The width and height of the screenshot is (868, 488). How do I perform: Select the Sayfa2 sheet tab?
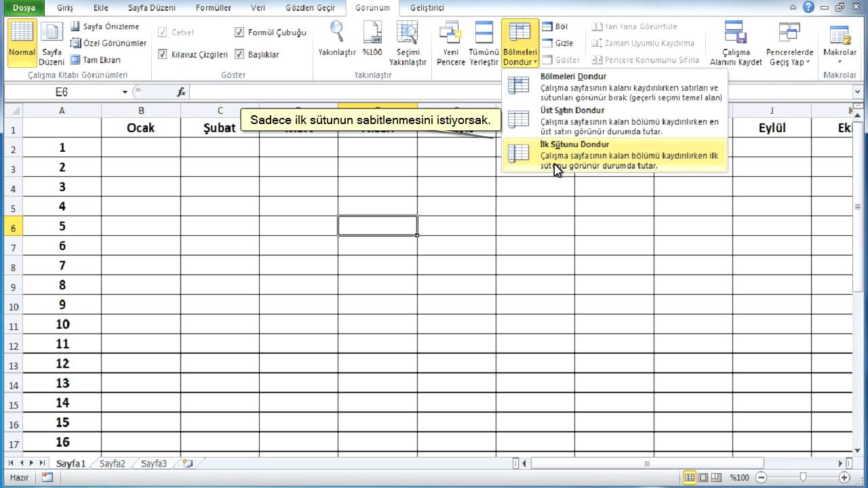(113, 464)
